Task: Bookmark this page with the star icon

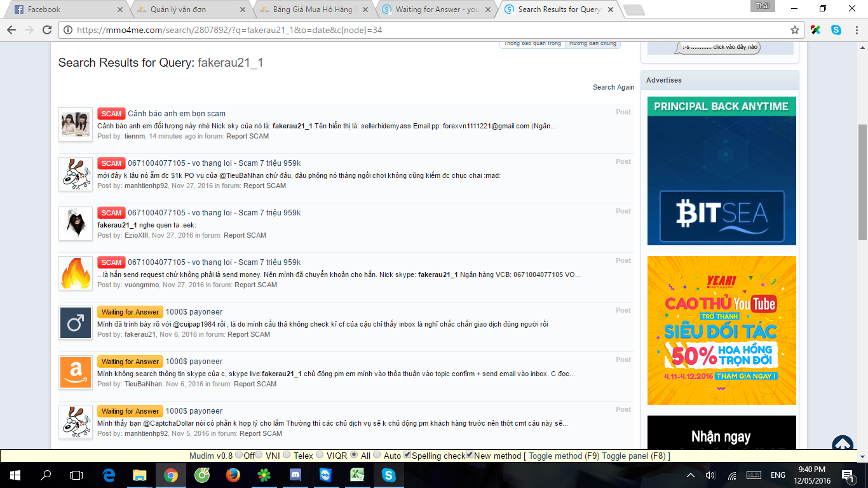Action: click(795, 30)
